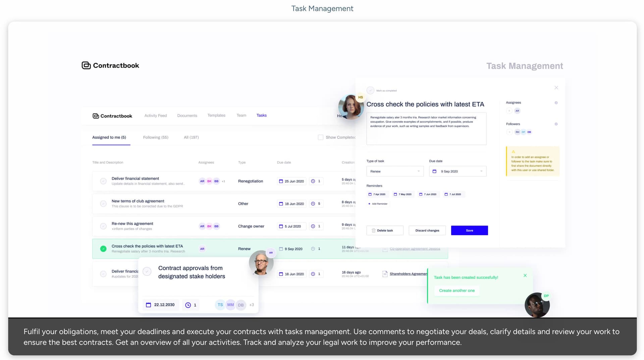Click the AR avatar in the Cross check row
The height and width of the screenshot is (360, 644).
(202, 249)
